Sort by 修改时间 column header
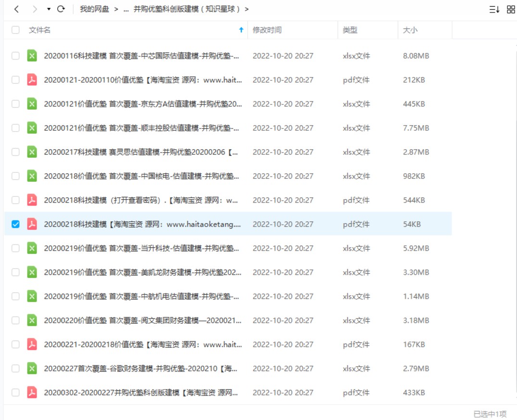517x420 pixels. click(x=267, y=30)
